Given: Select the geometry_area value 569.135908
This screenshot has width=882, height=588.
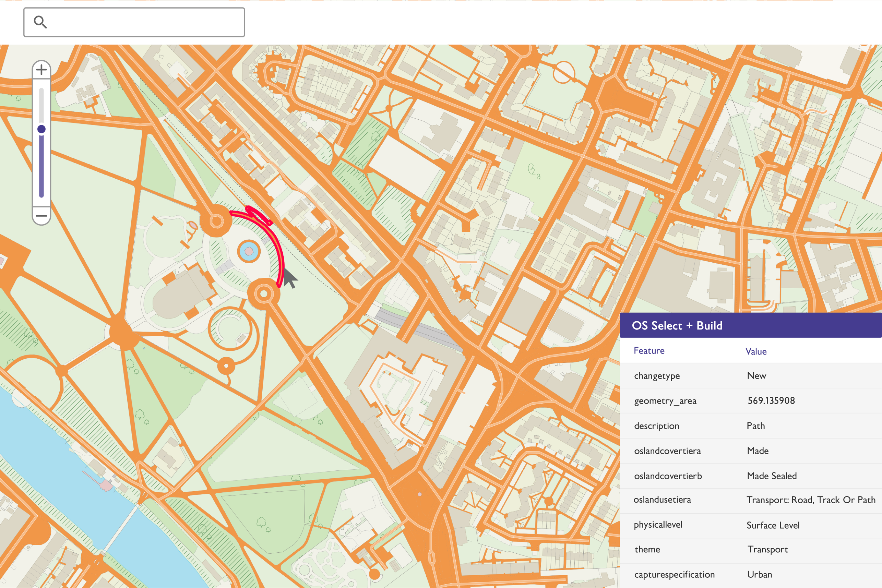Looking at the screenshot, I should click(771, 400).
